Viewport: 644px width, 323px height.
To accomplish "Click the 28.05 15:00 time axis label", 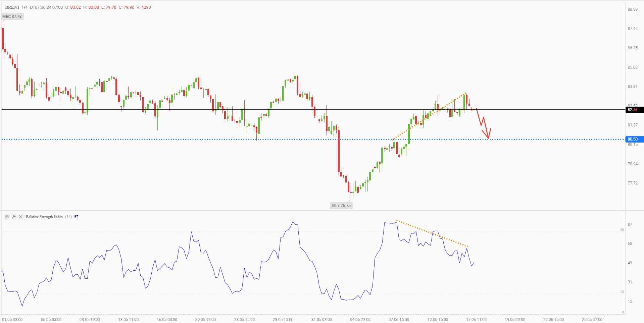I will pyautogui.click(x=283, y=319).
